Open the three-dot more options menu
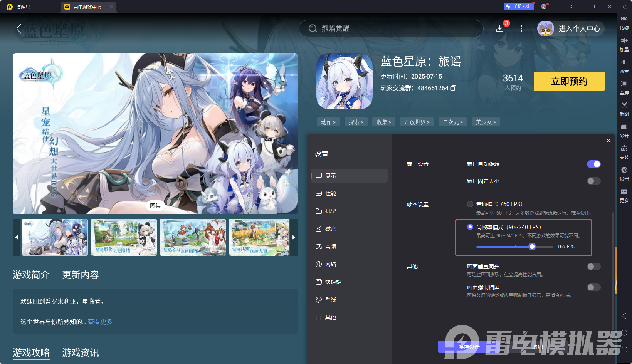 (x=521, y=29)
